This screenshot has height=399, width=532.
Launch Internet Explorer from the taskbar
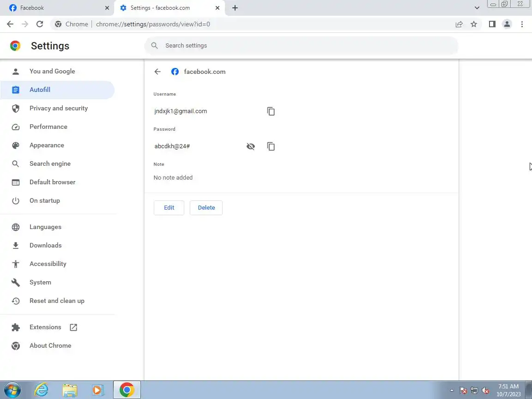click(x=42, y=390)
